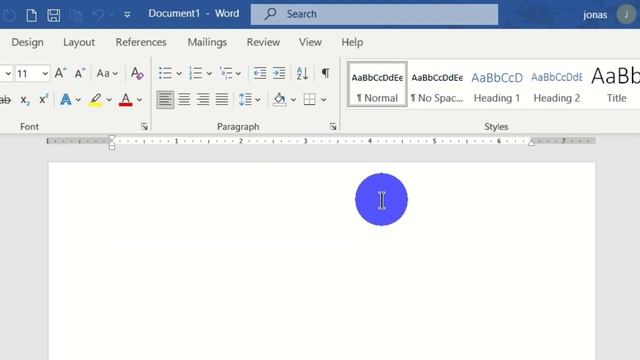Viewport: 640px width, 360px height.
Task: Apply the Heading 2 style
Action: pos(557,84)
